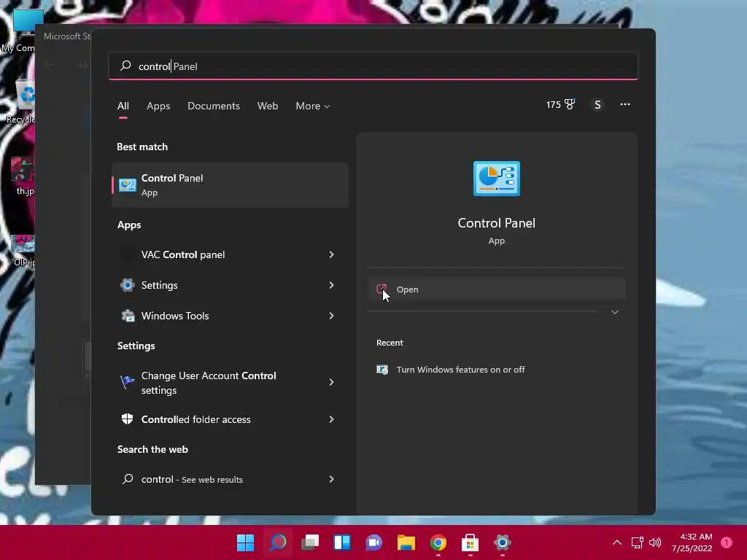
Task: Expand the Windows Tools result arrow
Action: pos(332,316)
